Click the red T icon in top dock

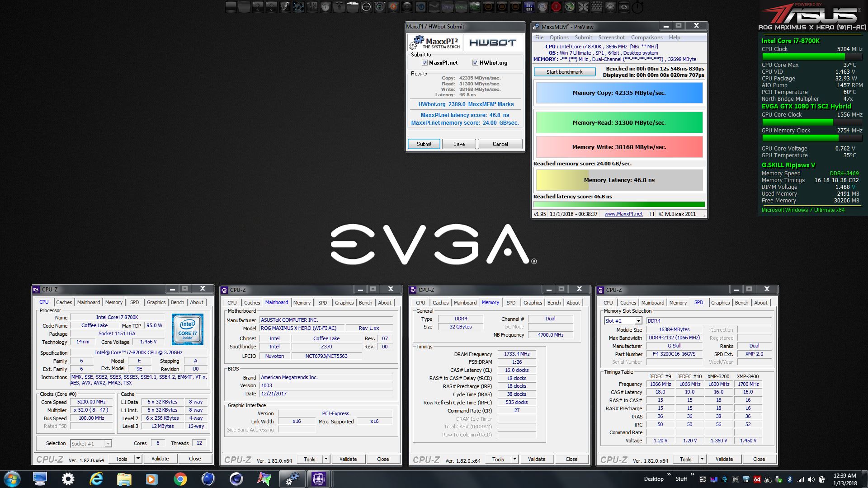pos(556,7)
